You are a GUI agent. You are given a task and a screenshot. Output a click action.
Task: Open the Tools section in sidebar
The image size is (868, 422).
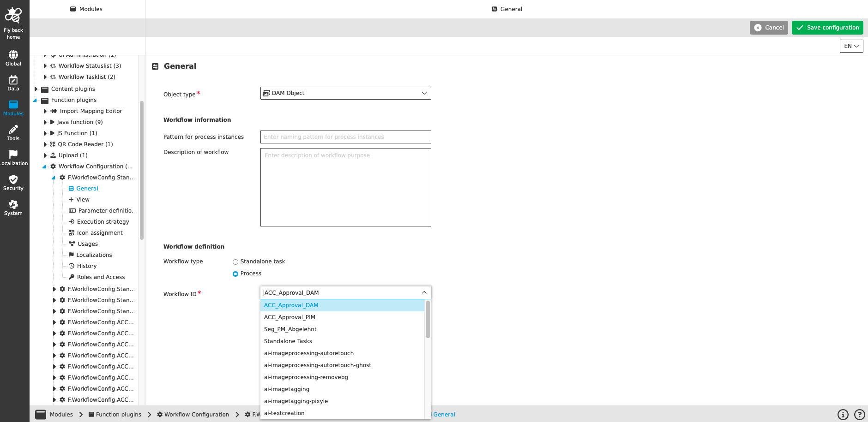[13, 133]
